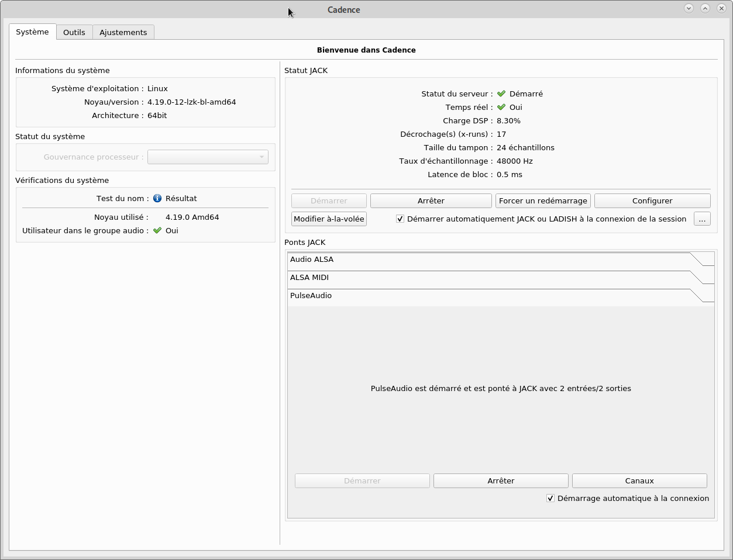
Task: Click the 24 échantillons buffer size
Action: coord(525,147)
